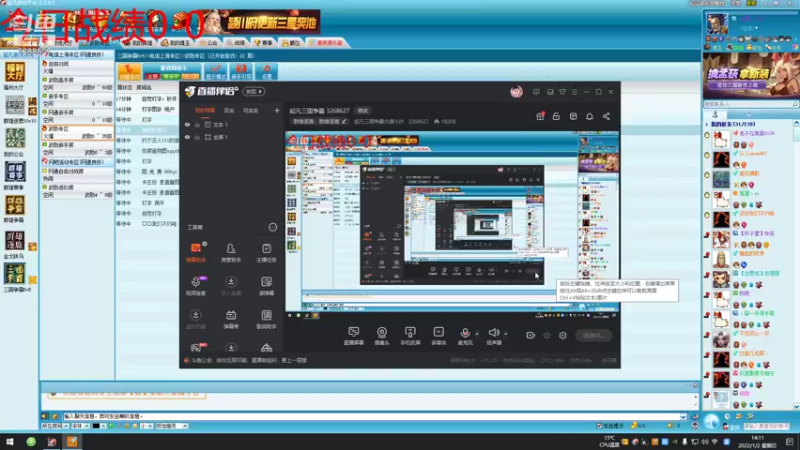Switch to the third scene tab
800x450 pixels.
pos(251,111)
